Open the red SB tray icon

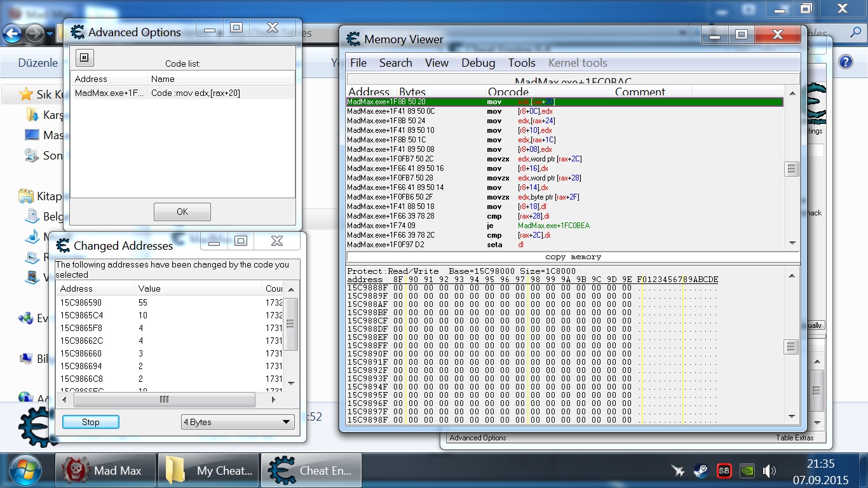tap(724, 471)
